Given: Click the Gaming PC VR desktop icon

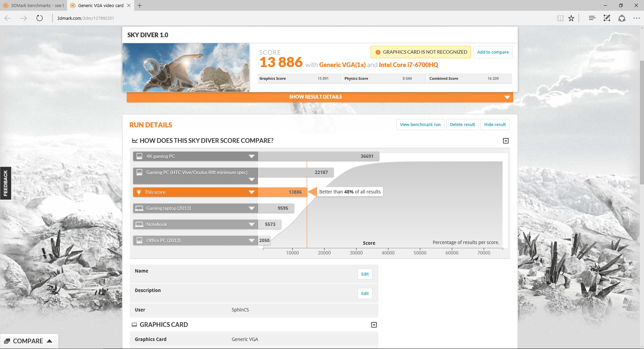Looking at the screenshot, I should [139, 172].
